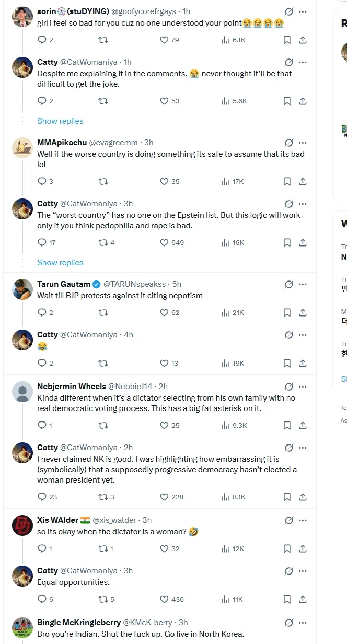
Task: Open more options on sorin's tweet
Action: tap(303, 11)
